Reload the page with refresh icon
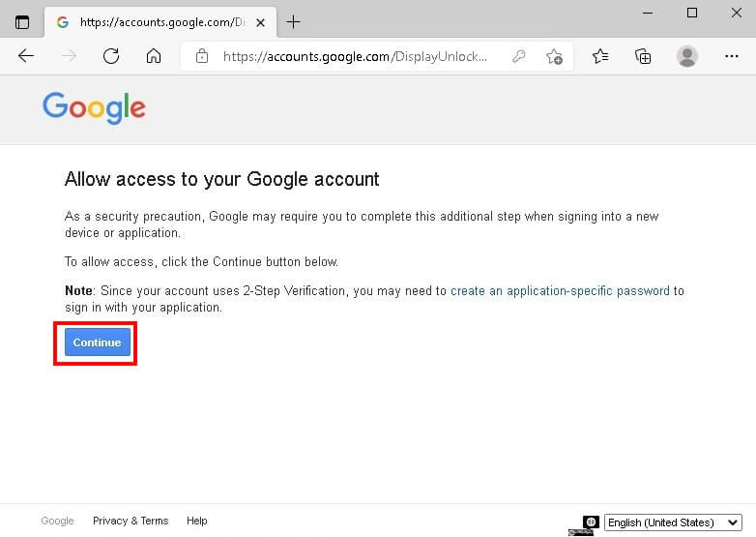 click(x=111, y=56)
